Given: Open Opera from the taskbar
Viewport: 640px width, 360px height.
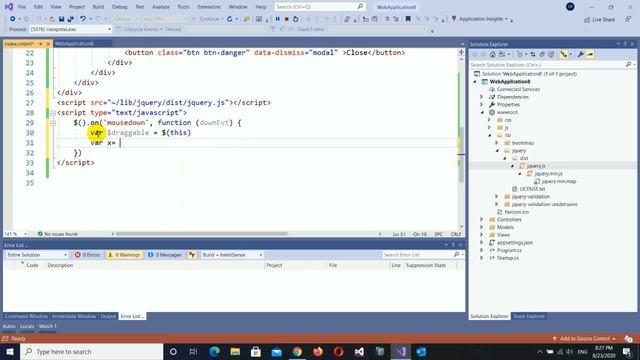Looking at the screenshot, I should [x=338, y=351].
